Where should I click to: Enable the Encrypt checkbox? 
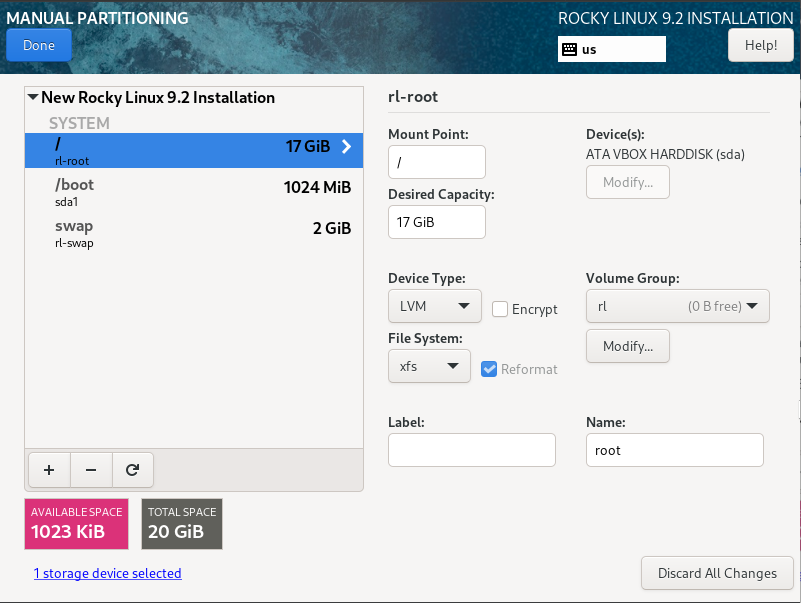pos(500,309)
